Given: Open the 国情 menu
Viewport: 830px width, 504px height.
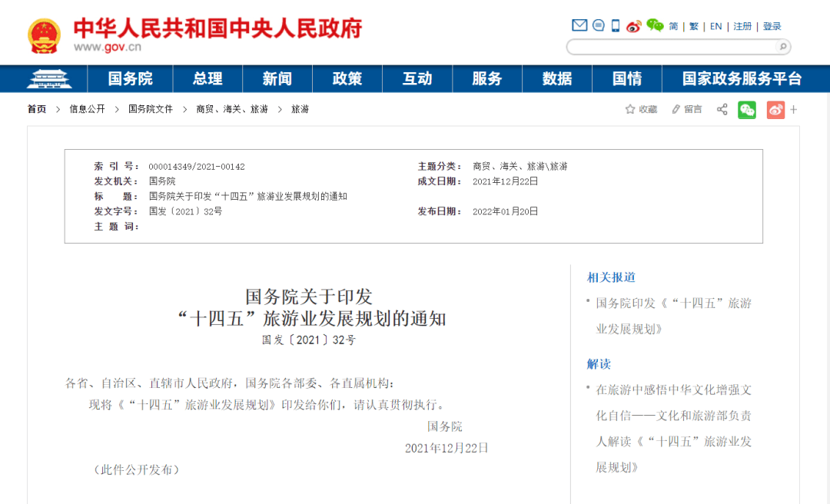Looking at the screenshot, I should tap(627, 79).
